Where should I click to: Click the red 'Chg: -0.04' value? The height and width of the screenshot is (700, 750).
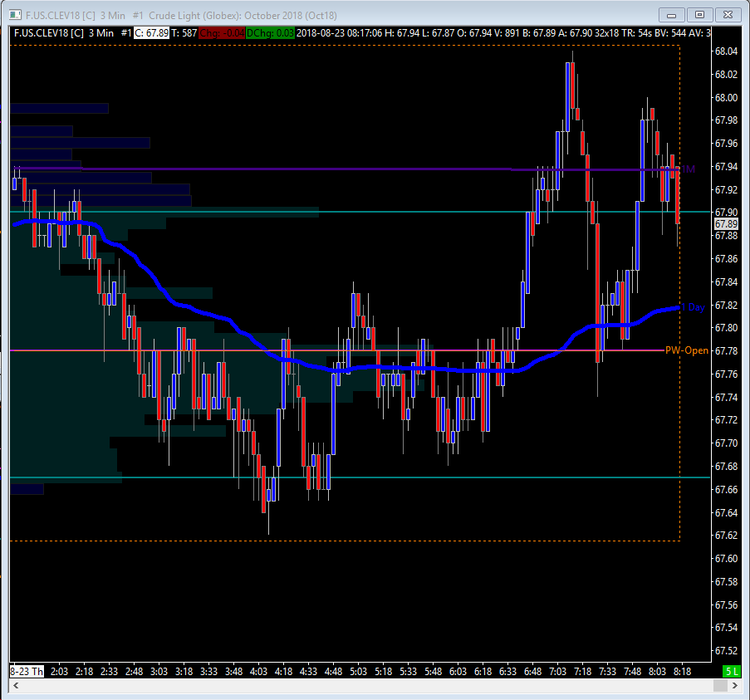tap(222, 33)
